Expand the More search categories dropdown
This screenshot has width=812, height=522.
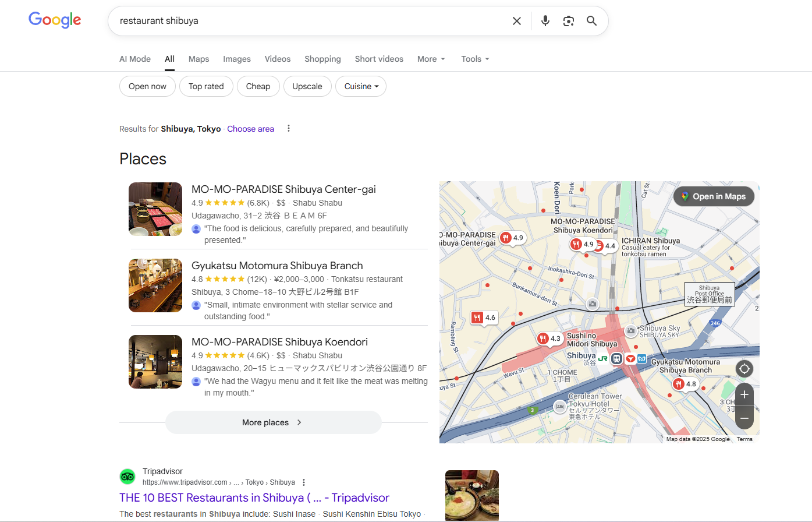click(431, 59)
